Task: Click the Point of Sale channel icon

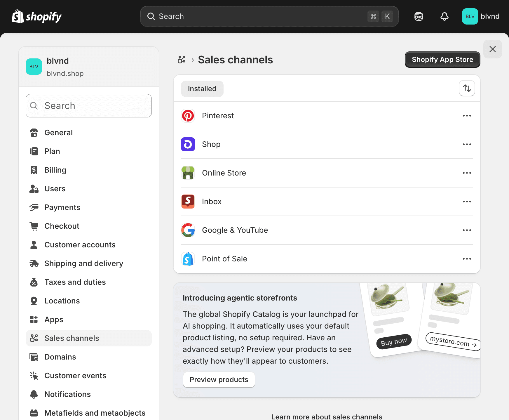Action: tap(188, 259)
